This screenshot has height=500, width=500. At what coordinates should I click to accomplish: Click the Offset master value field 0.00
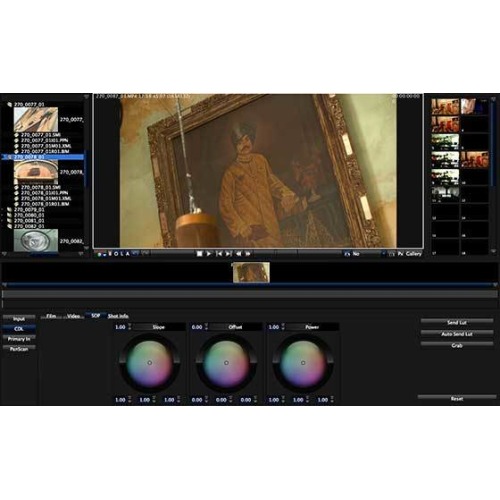click(x=197, y=327)
